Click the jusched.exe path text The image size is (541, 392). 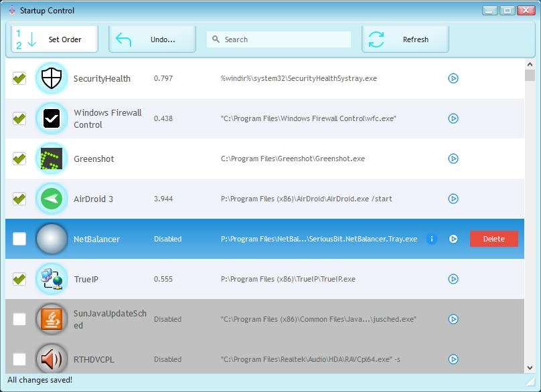pos(318,319)
